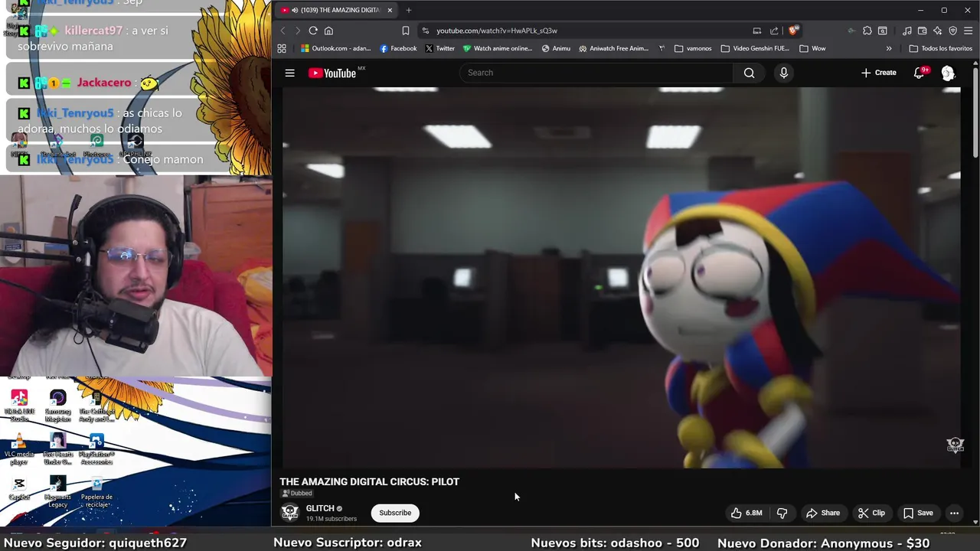Click the Share button under video

[823, 513]
